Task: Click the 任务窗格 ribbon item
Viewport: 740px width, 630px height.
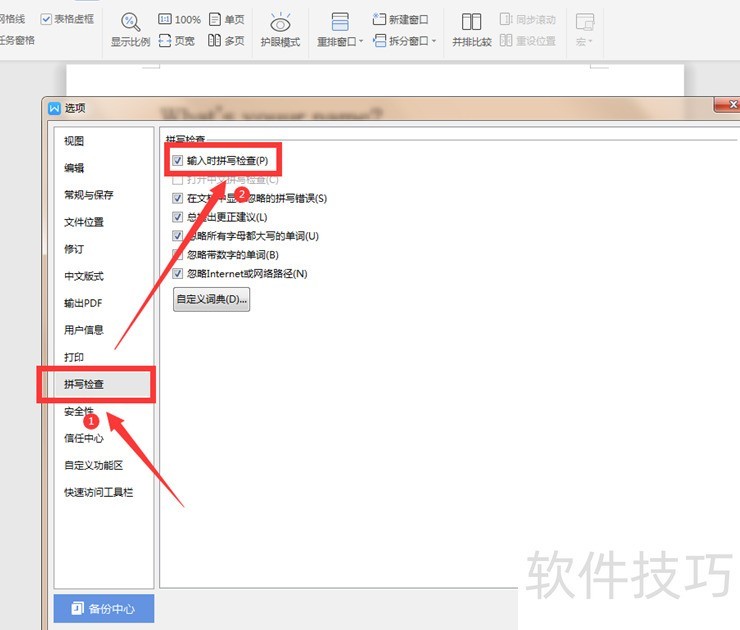Action: [x=17, y=41]
